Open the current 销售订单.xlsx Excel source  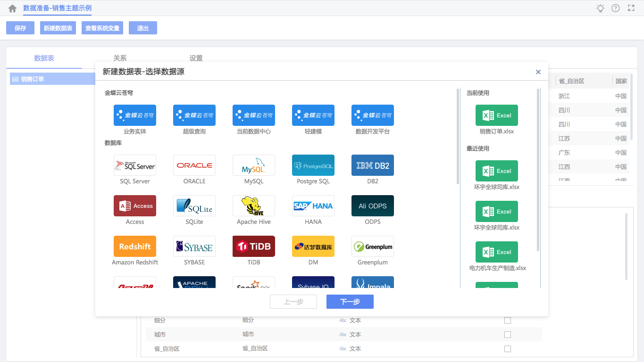click(497, 115)
